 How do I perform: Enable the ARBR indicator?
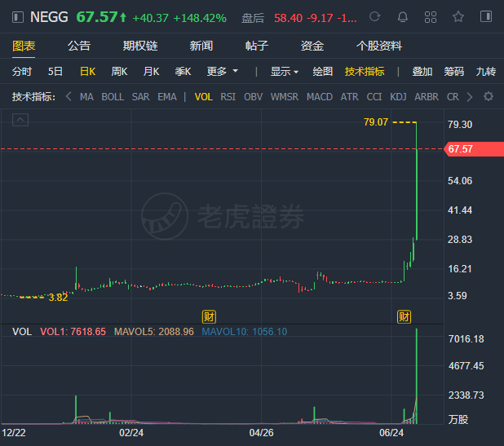coord(427,97)
